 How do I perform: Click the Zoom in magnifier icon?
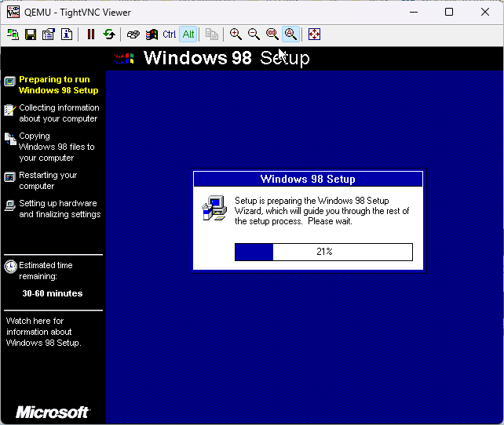[x=236, y=35]
